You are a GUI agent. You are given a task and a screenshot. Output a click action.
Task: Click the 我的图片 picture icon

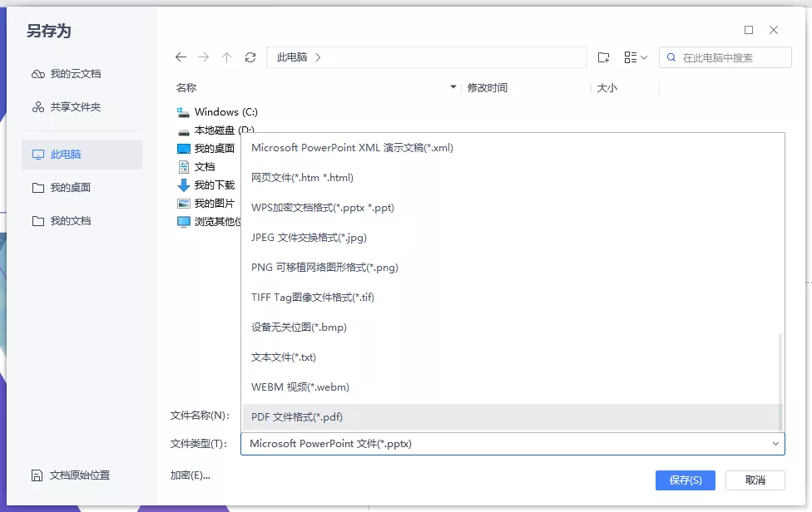[183, 204]
